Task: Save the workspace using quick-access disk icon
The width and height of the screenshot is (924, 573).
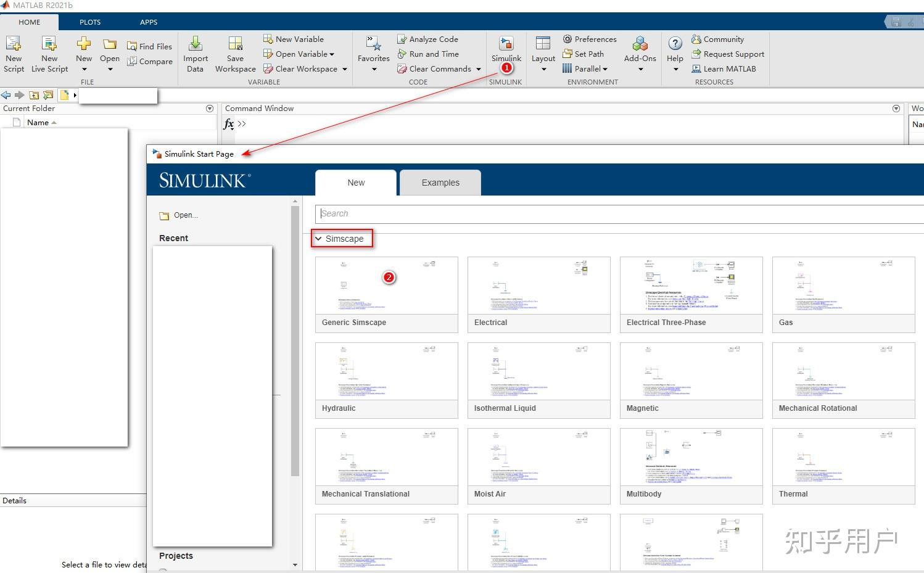Action: 896,22
